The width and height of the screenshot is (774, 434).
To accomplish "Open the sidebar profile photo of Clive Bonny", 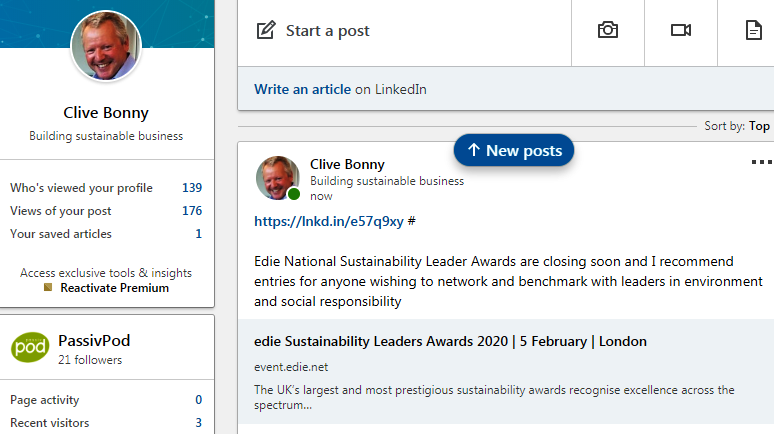I will coord(106,46).
